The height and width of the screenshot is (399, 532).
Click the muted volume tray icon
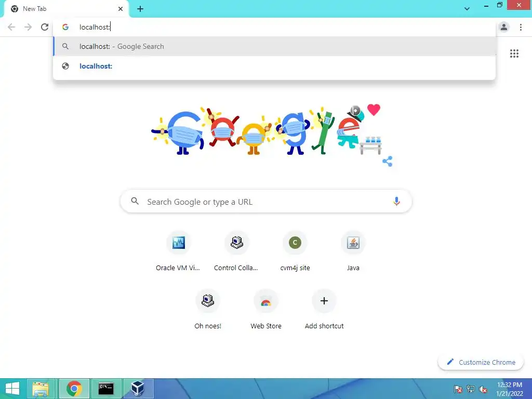(x=483, y=389)
